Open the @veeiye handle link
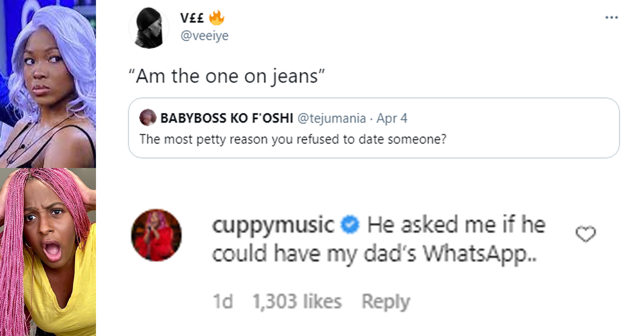The width and height of the screenshot is (644, 336). [x=204, y=36]
